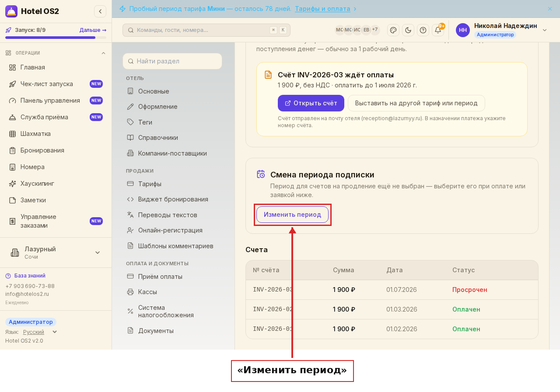Open Кассы settings

172,292
